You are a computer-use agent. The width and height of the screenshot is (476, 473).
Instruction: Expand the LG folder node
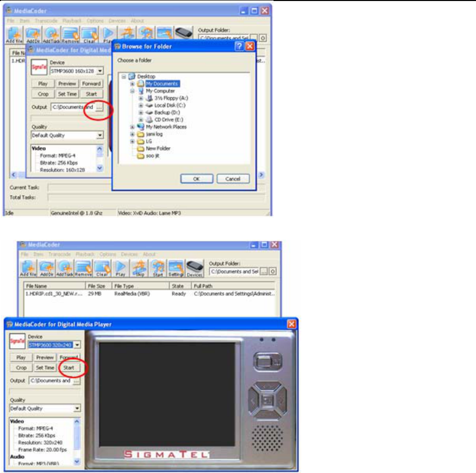pyautogui.click(x=132, y=141)
